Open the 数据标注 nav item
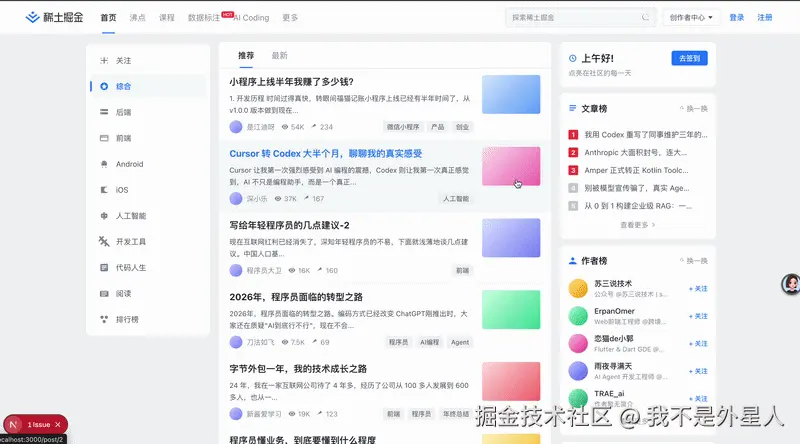The width and height of the screenshot is (800, 444). pos(204,17)
